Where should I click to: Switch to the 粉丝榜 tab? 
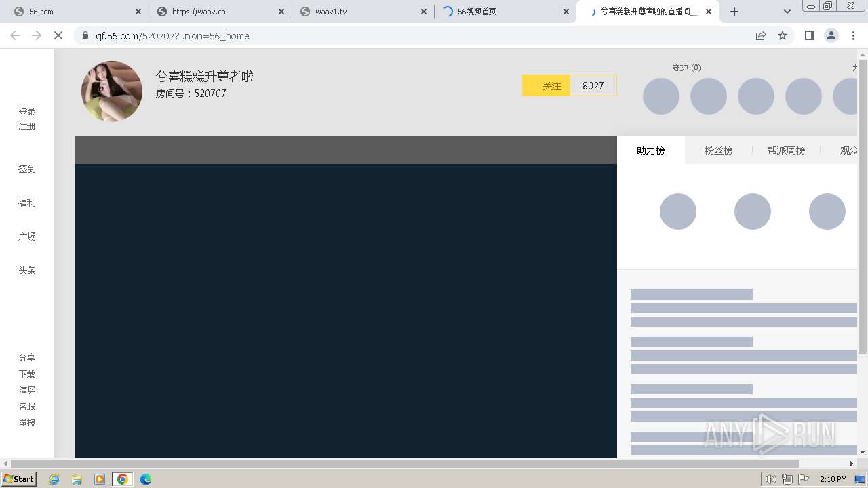(x=718, y=150)
